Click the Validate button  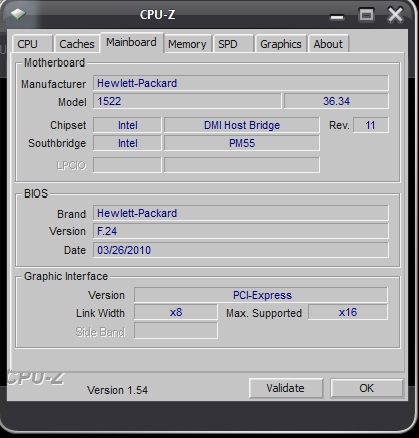(x=286, y=388)
